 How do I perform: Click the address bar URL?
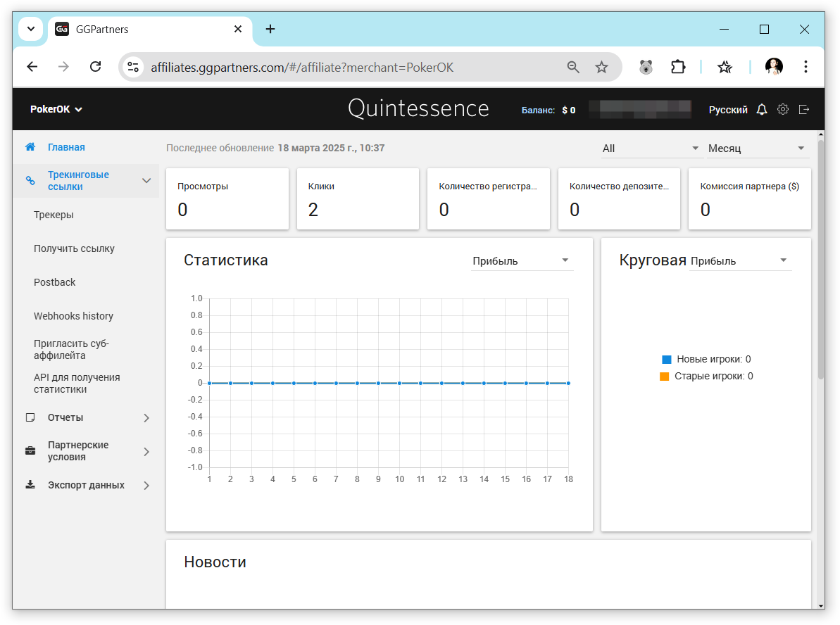click(x=302, y=68)
